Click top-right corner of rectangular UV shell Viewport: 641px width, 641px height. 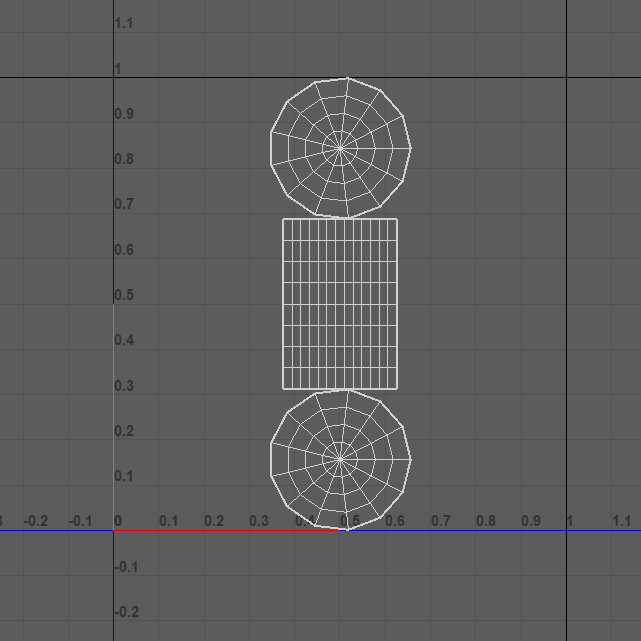point(397,219)
